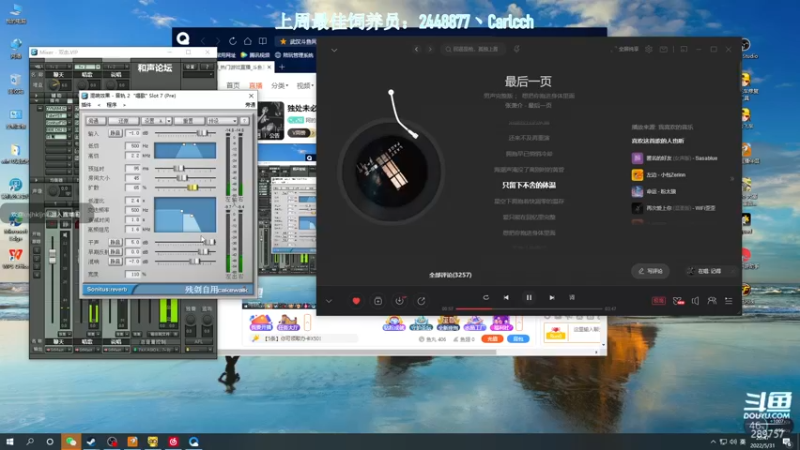Open the music player settings gear
800x450 pixels.
(x=648, y=49)
